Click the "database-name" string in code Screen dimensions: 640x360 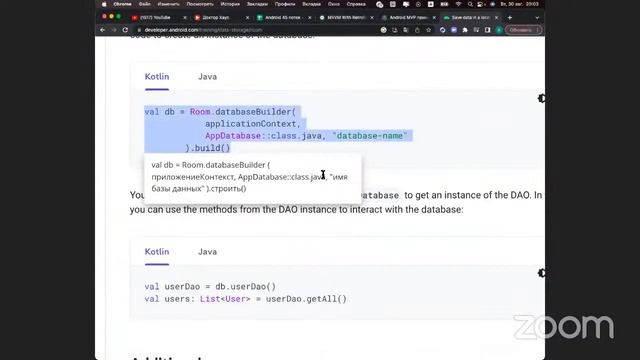tap(370, 136)
